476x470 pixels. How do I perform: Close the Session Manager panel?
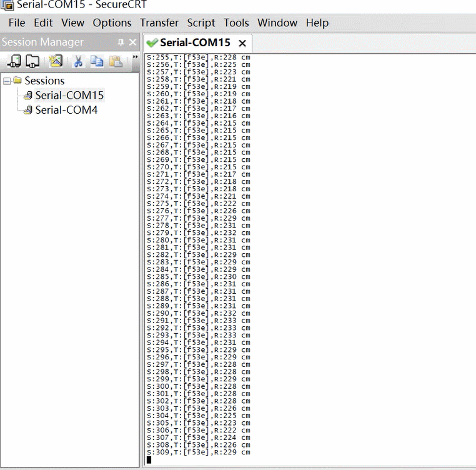(132, 42)
